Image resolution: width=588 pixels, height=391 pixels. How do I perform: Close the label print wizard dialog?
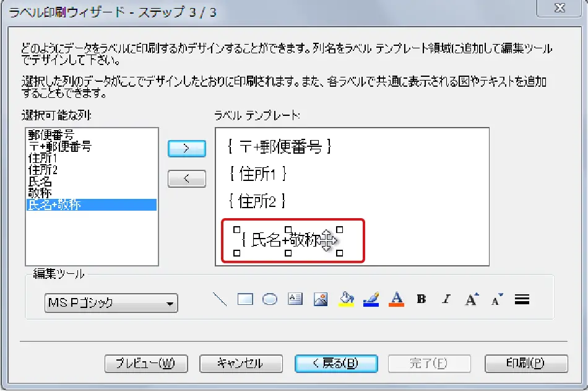coord(560,8)
